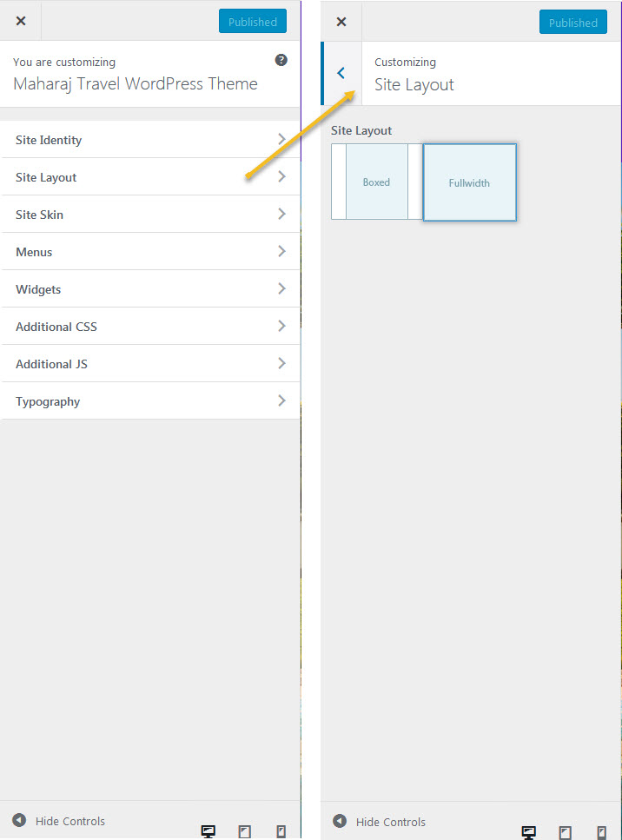Select desktop preview icon in right panel
Screen dimensions: 622x840
pos(529,832)
